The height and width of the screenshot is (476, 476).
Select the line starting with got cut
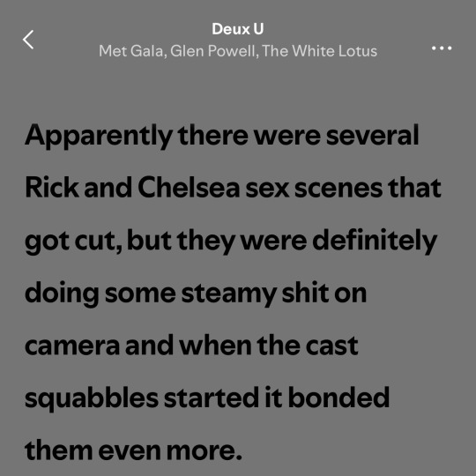(231, 242)
